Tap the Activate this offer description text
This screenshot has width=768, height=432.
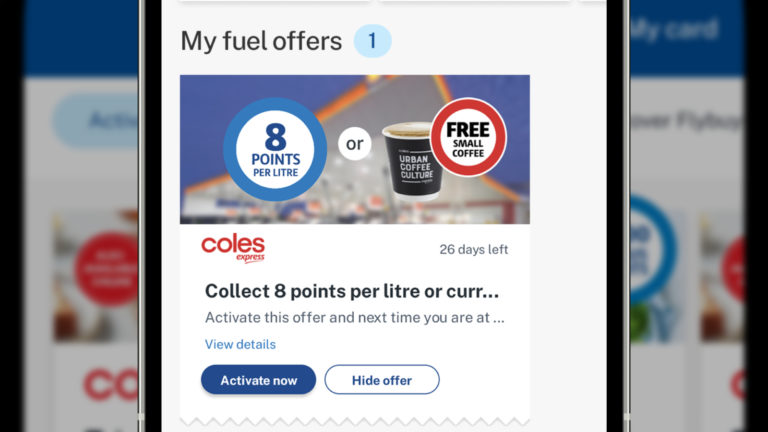point(354,318)
